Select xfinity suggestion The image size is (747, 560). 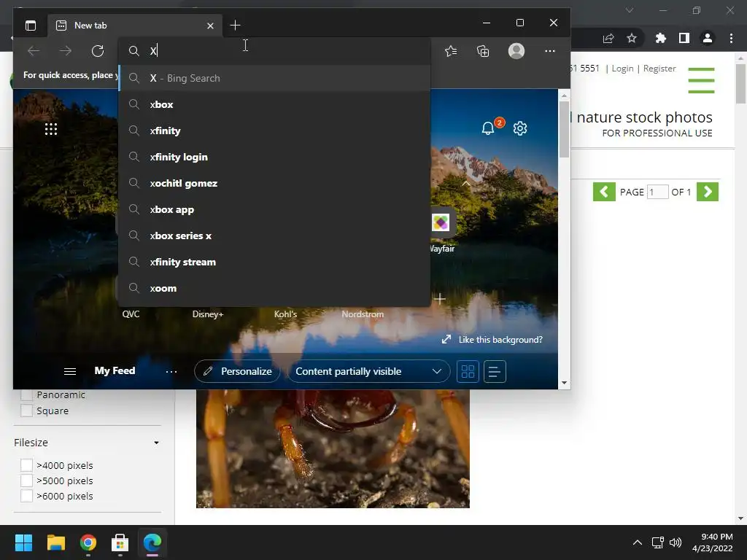pyautogui.click(x=275, y=131)
